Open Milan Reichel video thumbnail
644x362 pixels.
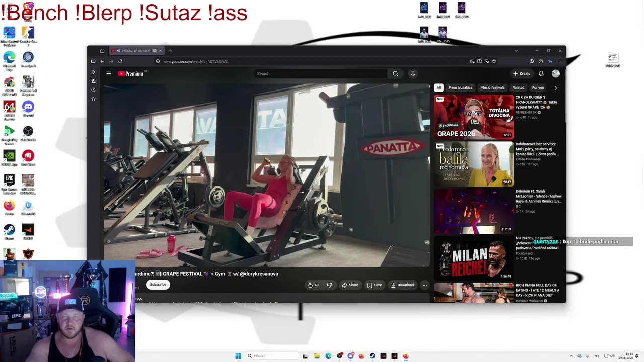coord(474,258)
